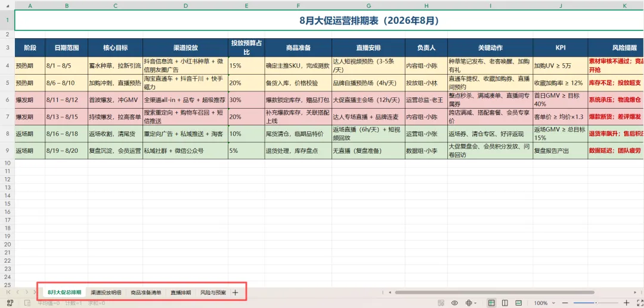Screen dimensions: 644x308
Task: Switch to 风险与预案 sheet tab
Action: (x=213, y=293)
